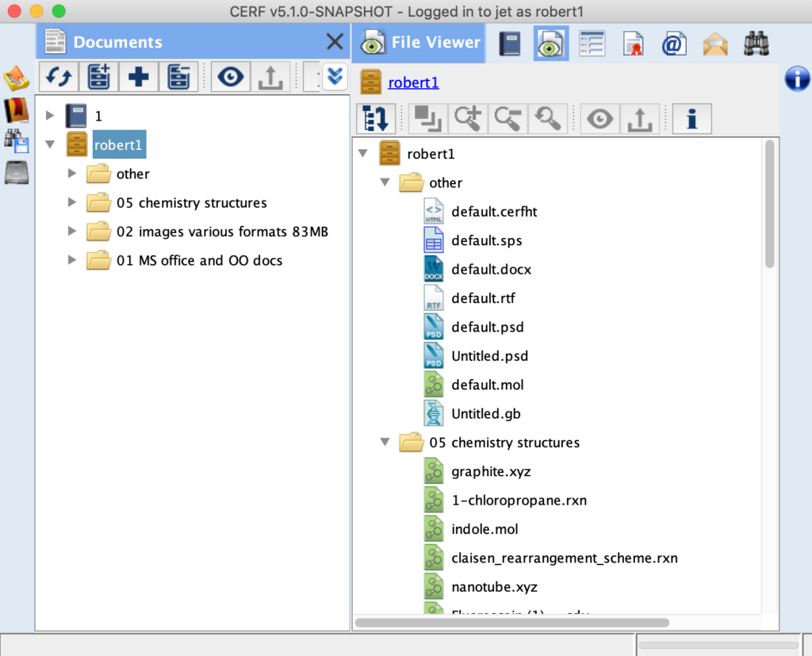Click the blue info circle icon

tap(796, 79)
